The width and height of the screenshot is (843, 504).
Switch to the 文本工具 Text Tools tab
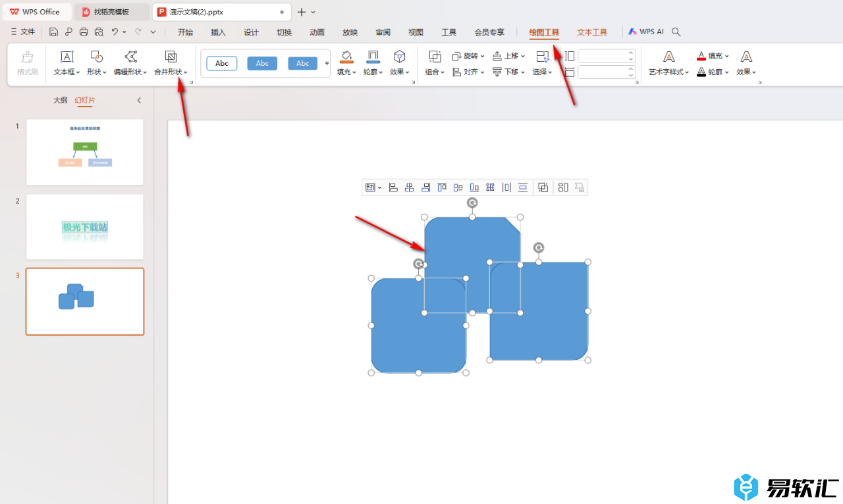tap(592, 32)
